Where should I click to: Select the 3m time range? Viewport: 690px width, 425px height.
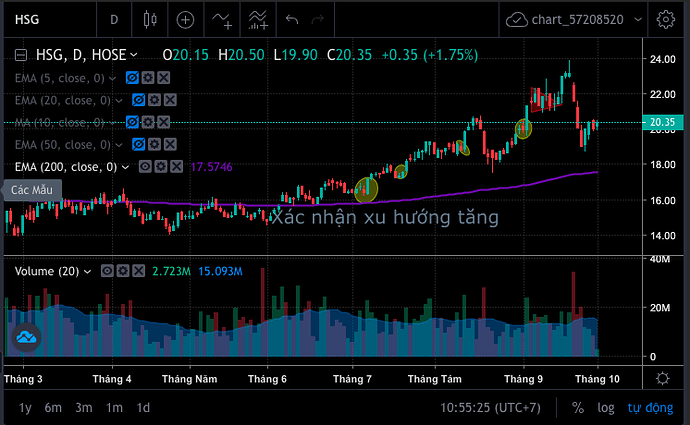click(84, 408)
